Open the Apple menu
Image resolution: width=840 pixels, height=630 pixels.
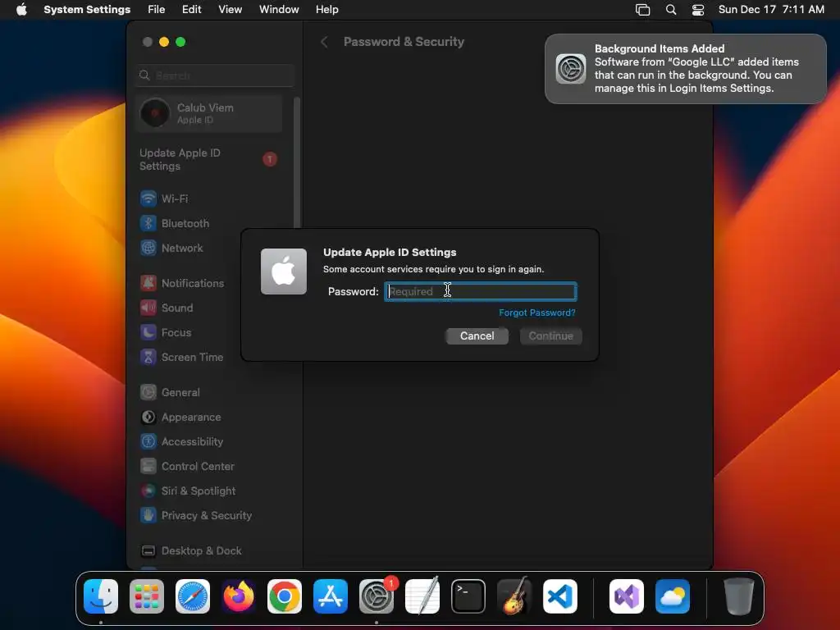[x=21, y=10]
